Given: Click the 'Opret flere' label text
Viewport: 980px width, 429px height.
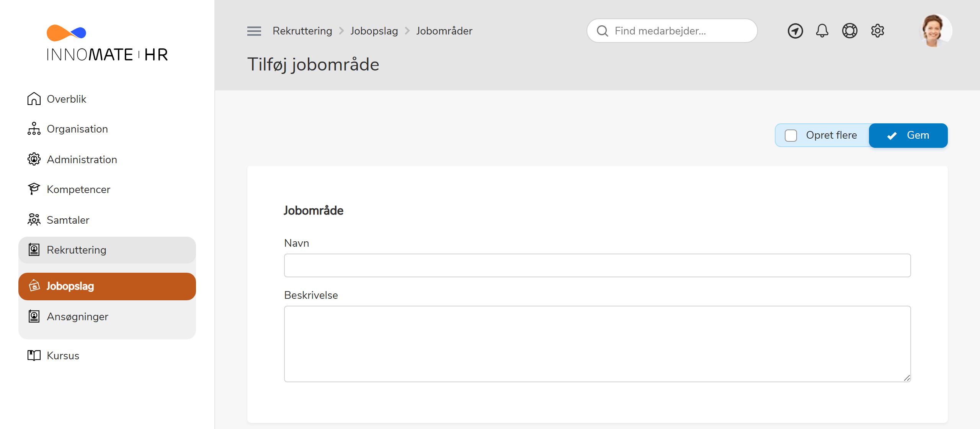Looking at the screenshot, I should [x=831, y=135].
